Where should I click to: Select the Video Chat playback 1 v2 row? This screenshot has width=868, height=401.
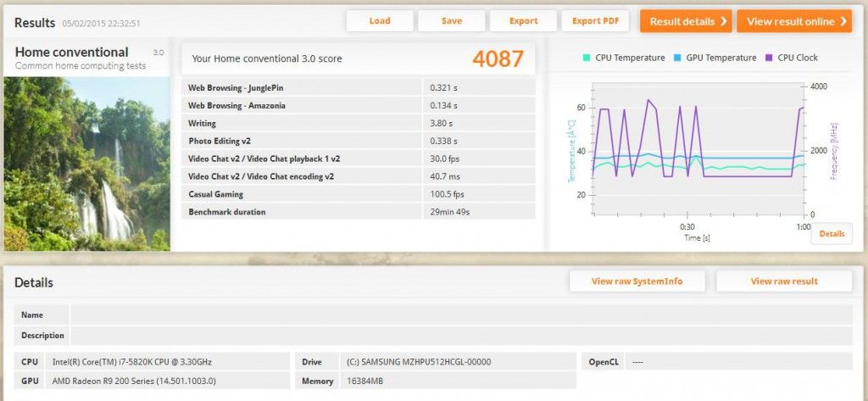(x=359, y=159)
